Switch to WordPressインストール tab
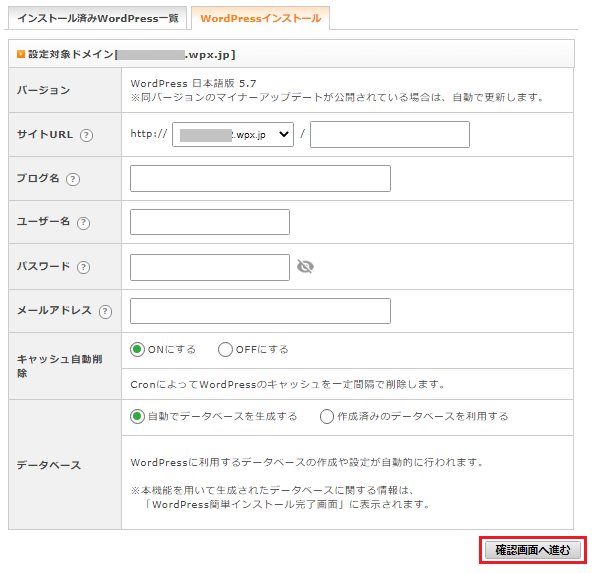 point(261,18)
